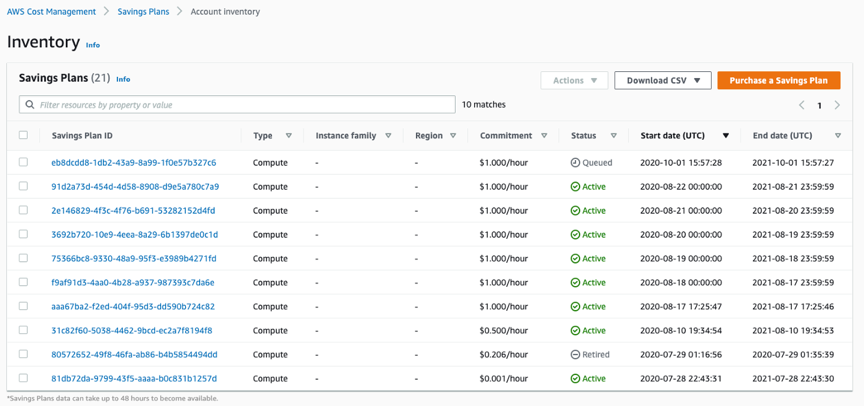This screenshot has width=864, height=406.
Task: Click Active check icon for plan 81db72da
Action: (575, 378)
